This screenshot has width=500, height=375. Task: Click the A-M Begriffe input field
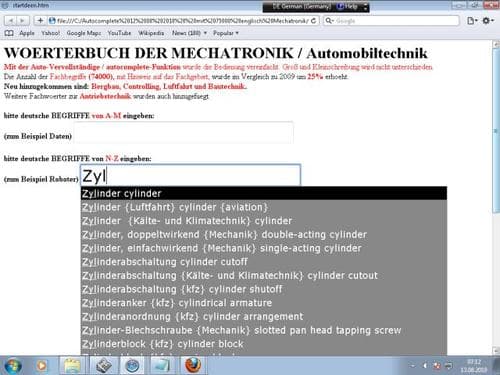click(183, 133)
